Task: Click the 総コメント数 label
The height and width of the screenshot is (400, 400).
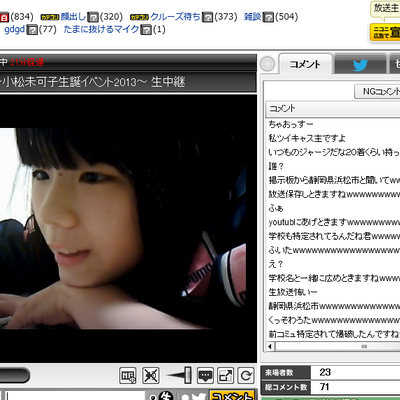Action: pos(286,387)
